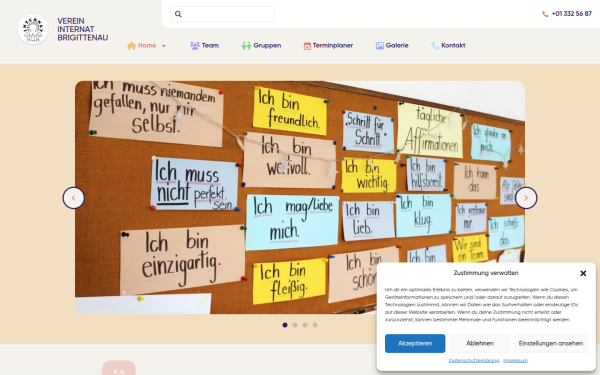Select the first slider dot
This screenshot has height=375, width=600.
(x=285, y=325)
